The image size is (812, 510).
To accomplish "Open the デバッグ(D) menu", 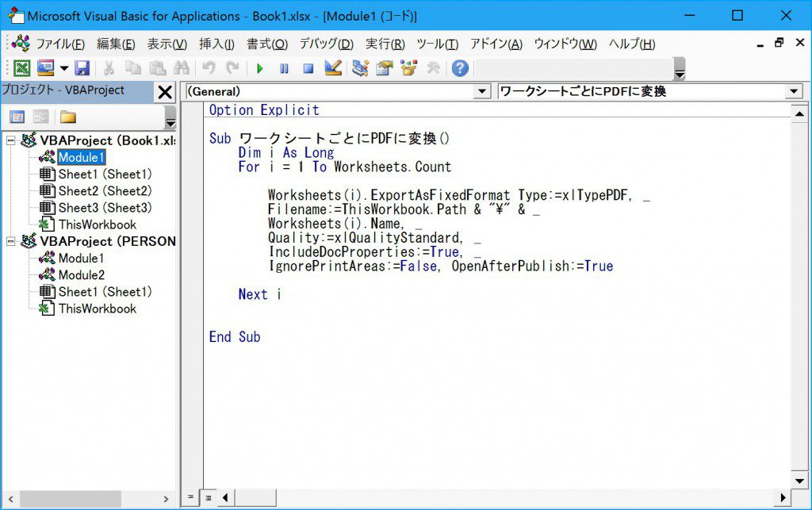I will pos(326,44).
